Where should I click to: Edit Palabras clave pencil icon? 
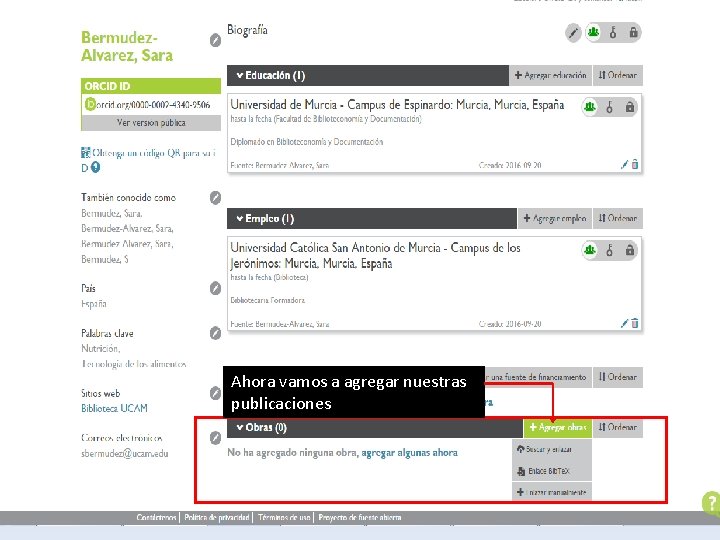coord(215,333)
